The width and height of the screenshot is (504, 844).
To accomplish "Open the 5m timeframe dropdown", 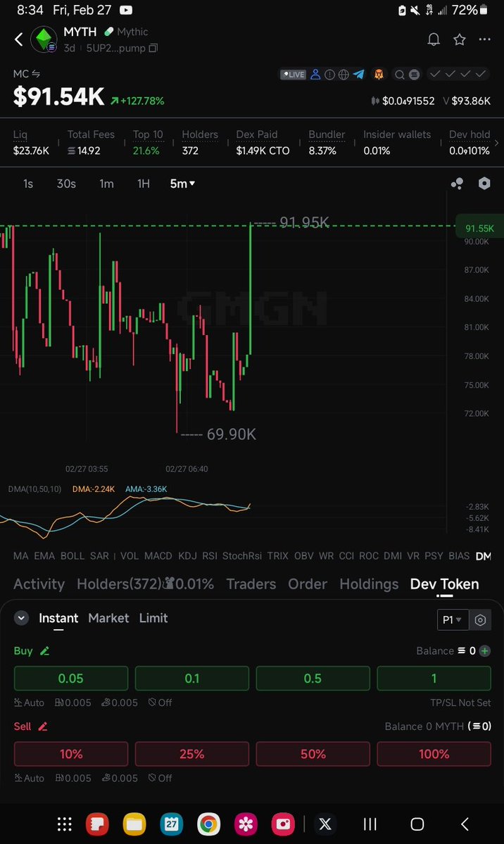I will pos(182,184).
